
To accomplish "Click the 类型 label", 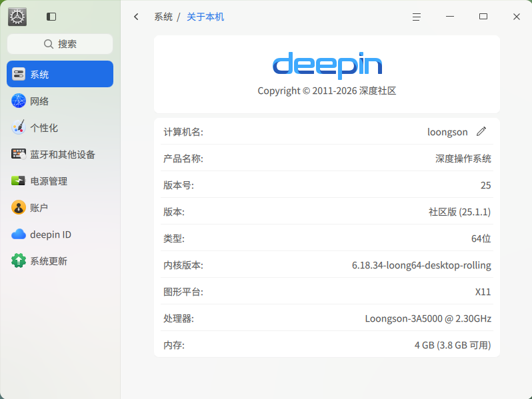I will pyautogui.click(x=174, y=238).
